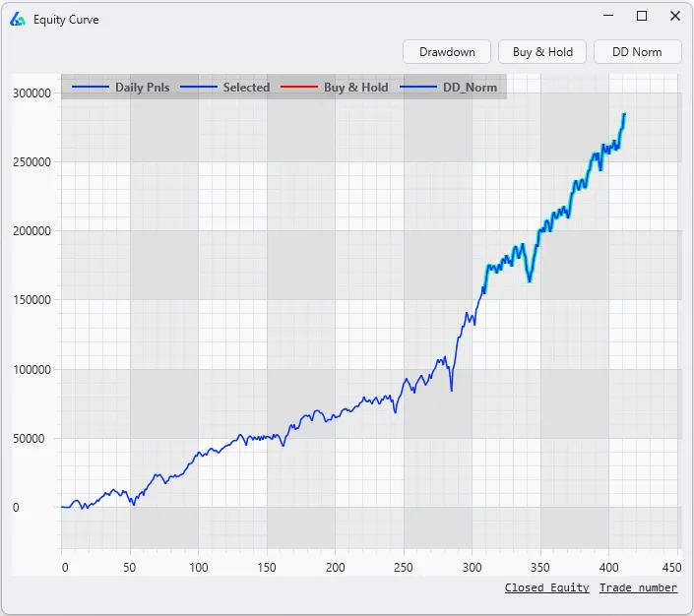Viewport: 694px width, 616px height.
Task: Open the Closed Equity axis link
Action: (x=546, y=587)
